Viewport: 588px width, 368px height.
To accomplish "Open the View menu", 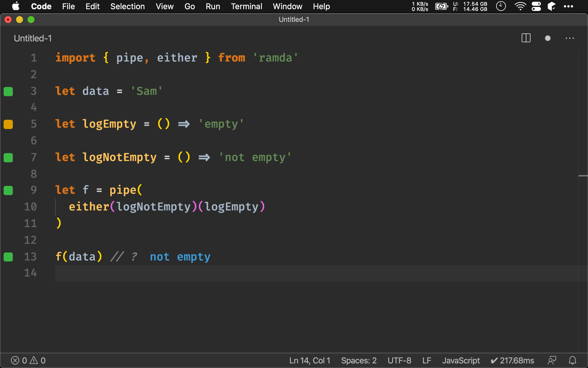I will point(165,6).
